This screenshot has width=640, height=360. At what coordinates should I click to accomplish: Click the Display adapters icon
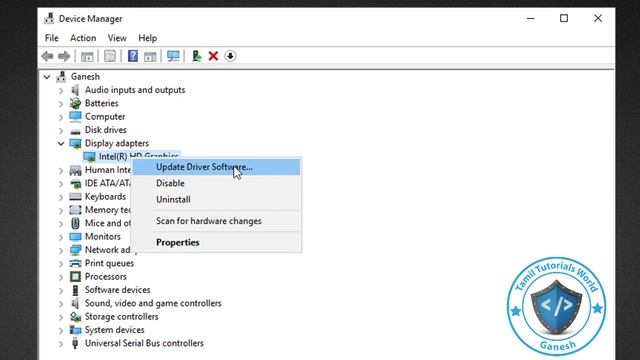pyautogui.click(x=75, y=143)
